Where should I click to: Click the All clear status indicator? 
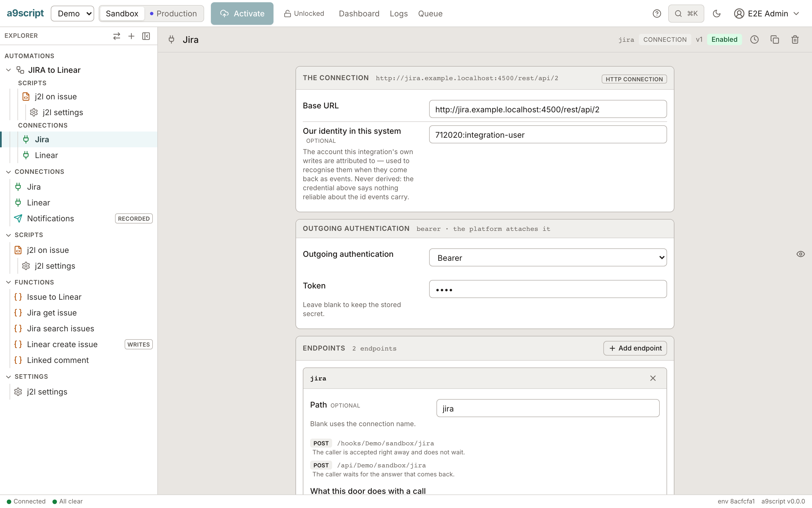[67, 502]
